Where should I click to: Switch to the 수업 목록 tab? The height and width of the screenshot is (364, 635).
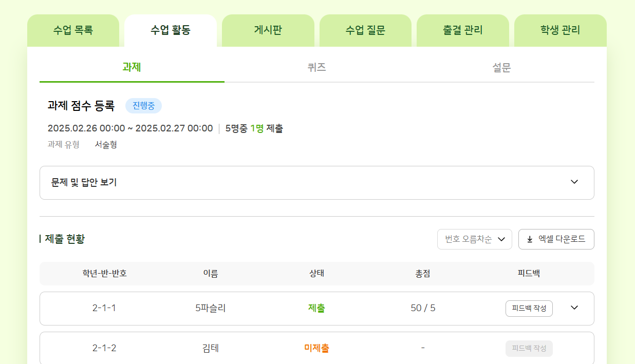73,30
